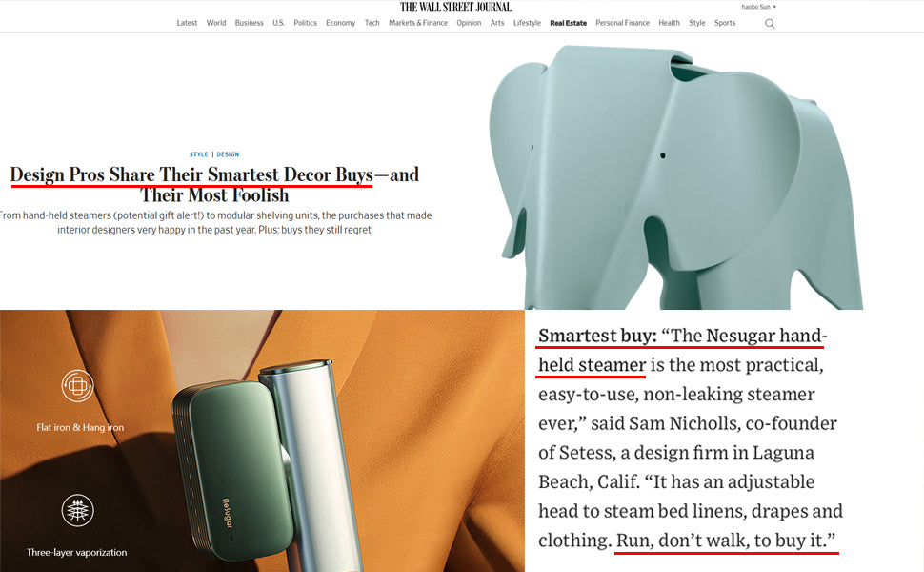The image size is (924, 572).
Task: Open Markets & Finance section
Action: pos(418,23)
